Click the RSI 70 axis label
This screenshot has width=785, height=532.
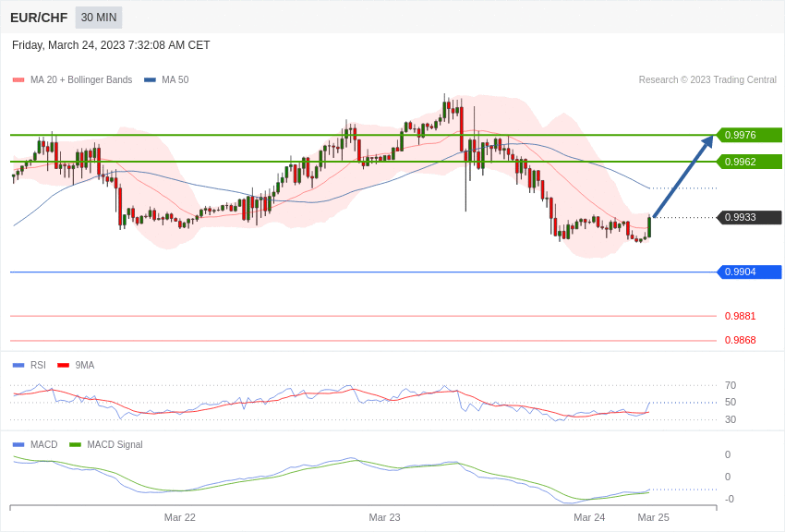coord(731,385)
